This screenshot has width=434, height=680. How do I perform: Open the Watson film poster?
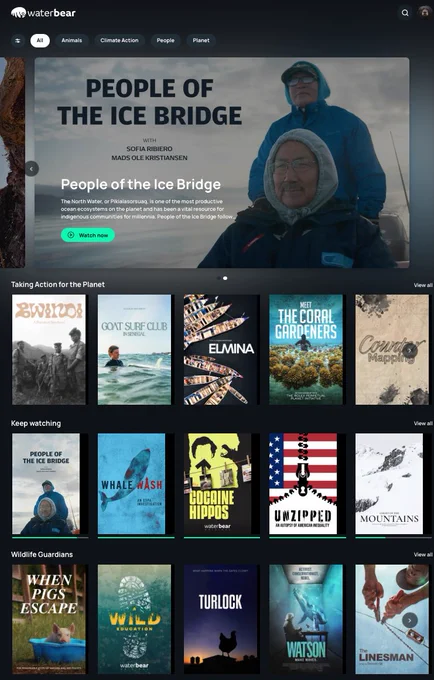pos(306,619)
